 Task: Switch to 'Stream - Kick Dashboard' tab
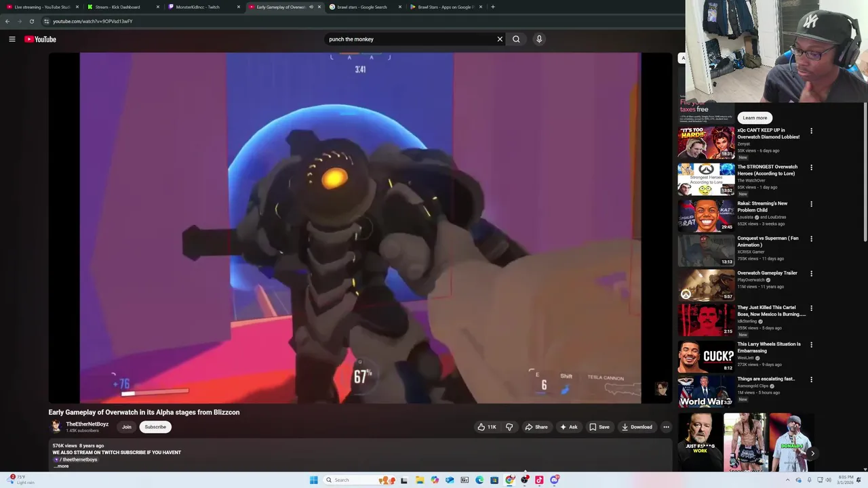click(122, 7)
